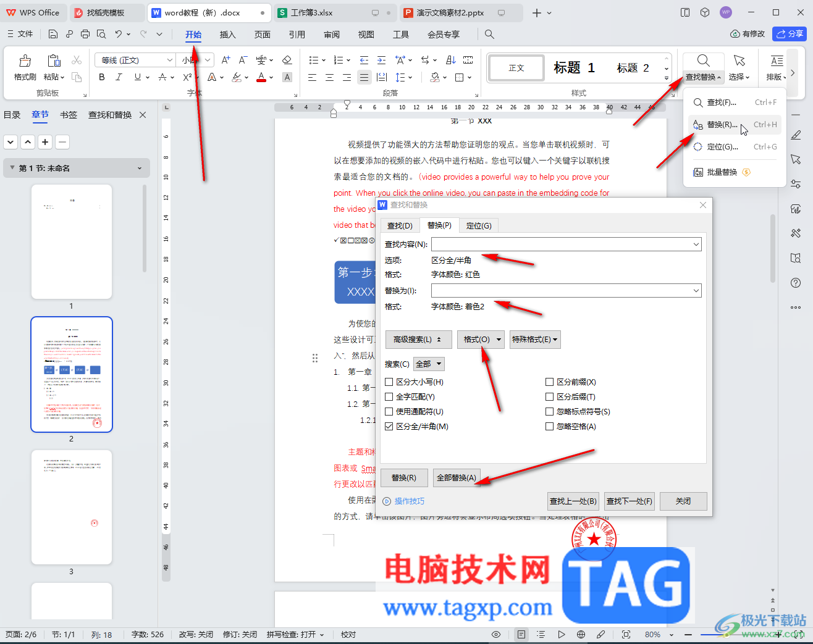The image size is (813, 644).
Task: Open the 查找内容 history dropdown arrow
Action: [x=696, y=245]
